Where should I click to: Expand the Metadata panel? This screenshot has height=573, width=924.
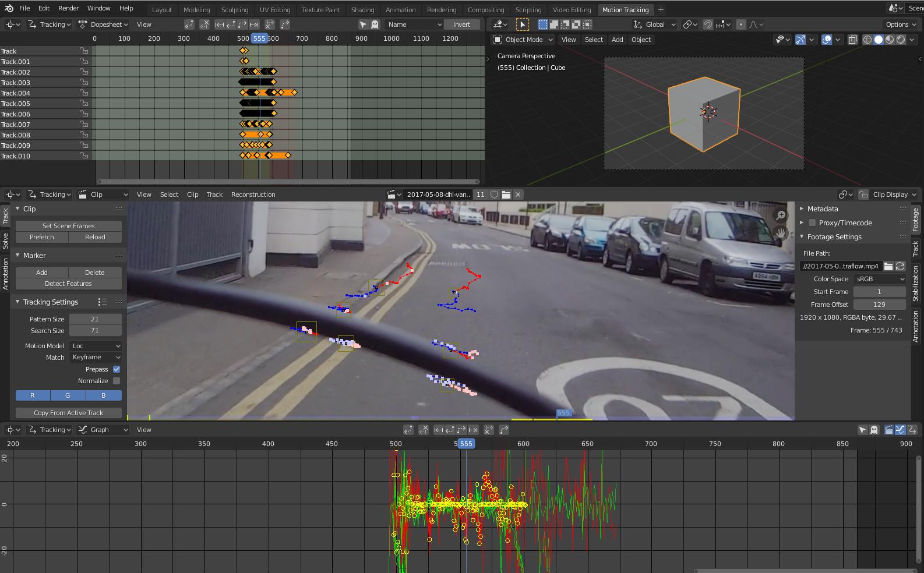(x=802, y=208)
